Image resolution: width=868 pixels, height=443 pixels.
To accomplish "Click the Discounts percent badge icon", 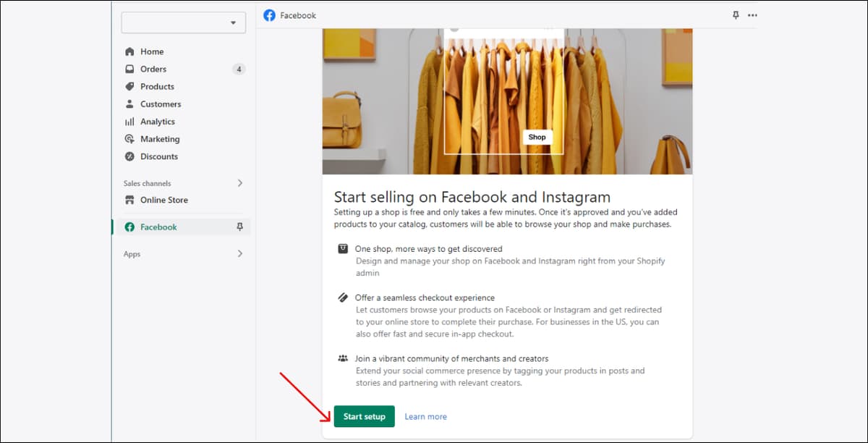I will coord(129,156).
